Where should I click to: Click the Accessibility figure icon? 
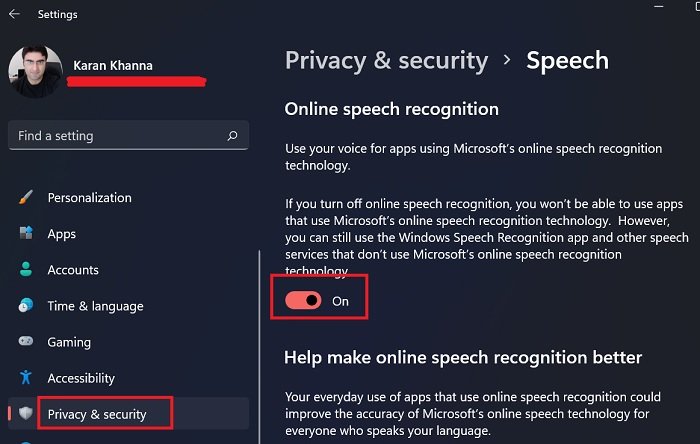coord(27,378)
